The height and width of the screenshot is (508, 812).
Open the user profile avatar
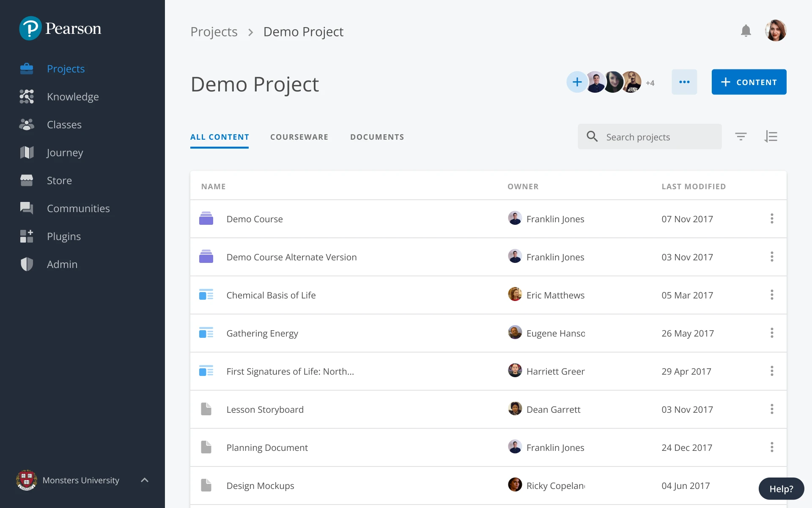tap(776, 30)
